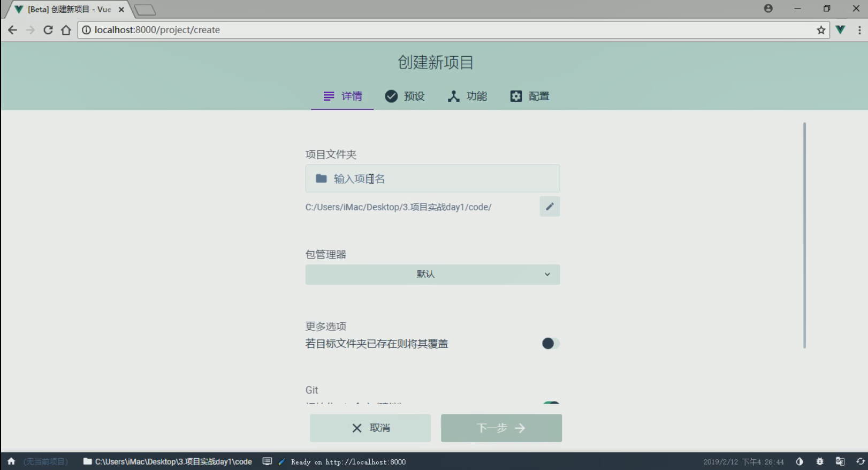
Task: Open the 包管理器 默认 dropdown
Action: coord(432,274)
